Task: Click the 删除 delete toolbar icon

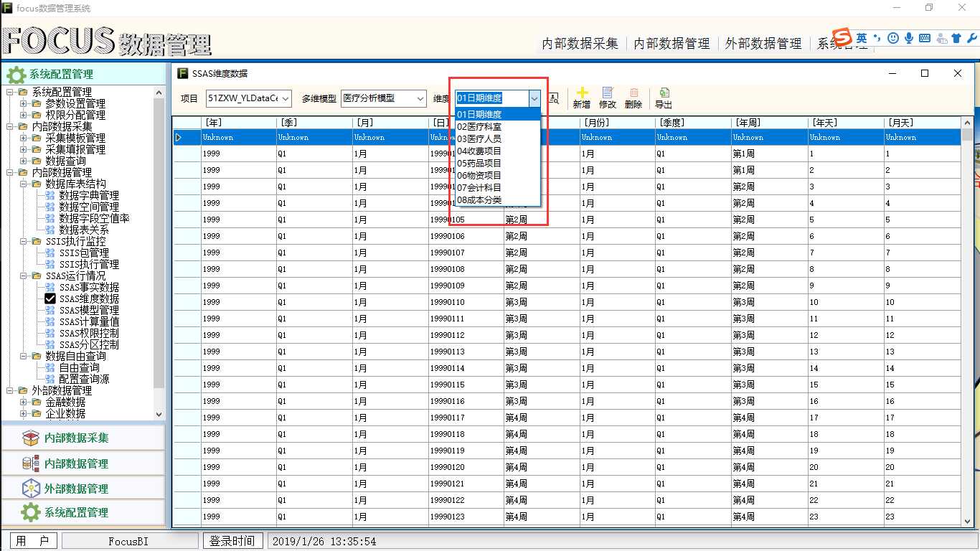Action: [x=633, y=93]
